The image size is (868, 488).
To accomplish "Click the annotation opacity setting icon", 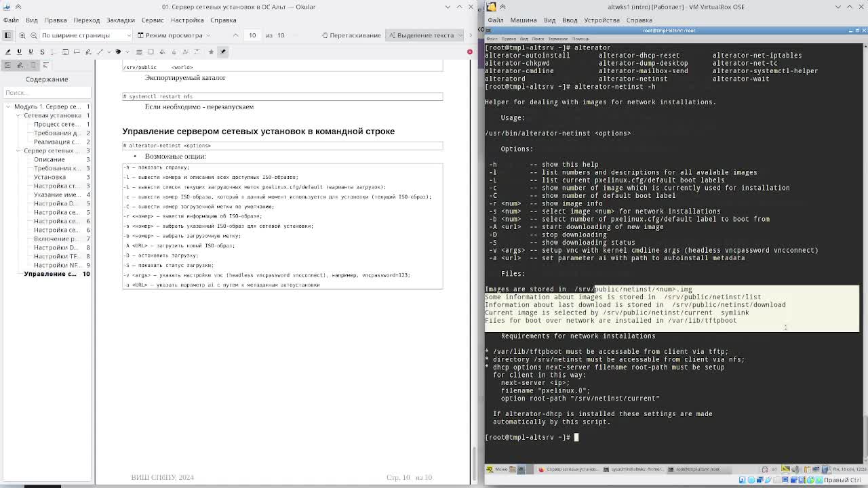I will [x=174, y=52].
